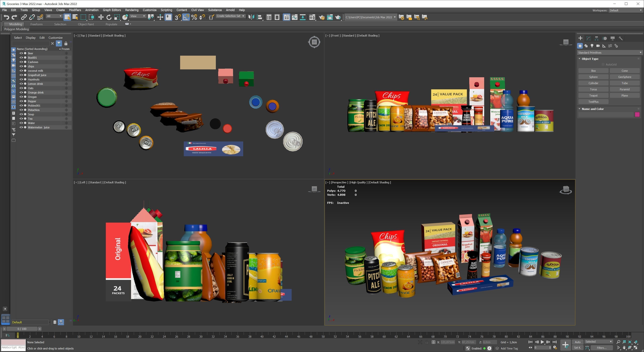644x352 pixels.
Task: Open the Curve Editor icon
Action: (294, 17)
